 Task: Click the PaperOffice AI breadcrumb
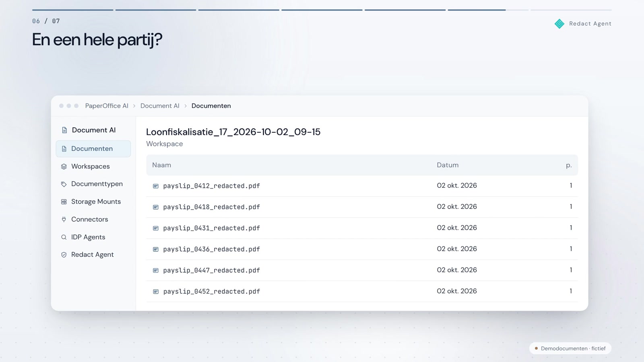click(107, 106)
